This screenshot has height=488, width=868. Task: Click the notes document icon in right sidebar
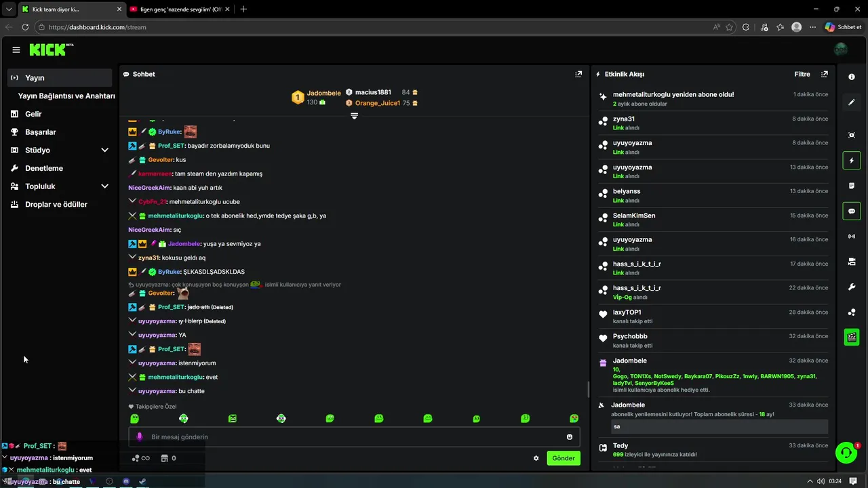(x=852, y=186)
